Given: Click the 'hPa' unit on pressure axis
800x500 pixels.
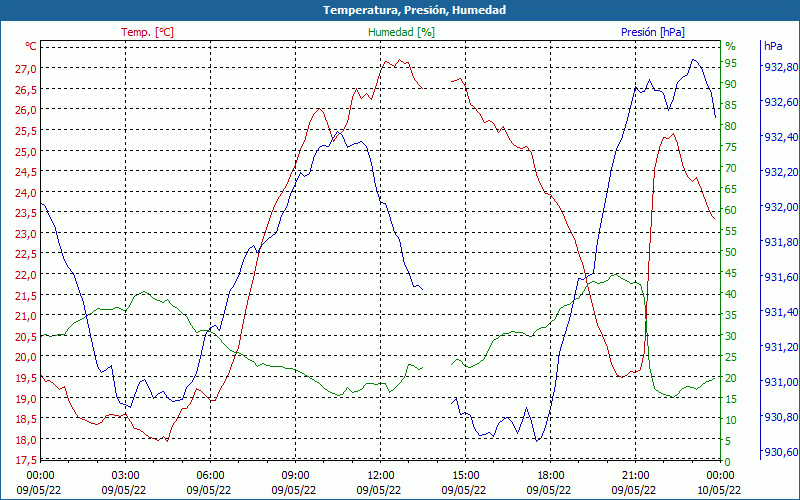Looking at the screenshot, I should click(773, 46).
